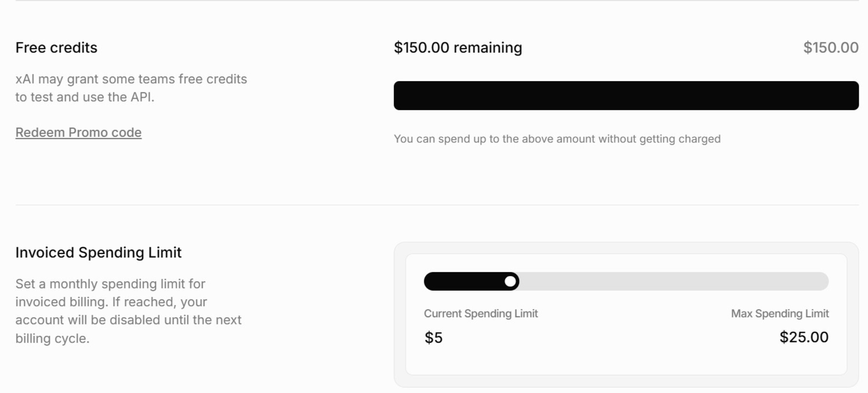Click the "$150.00 remaining" text
The width and height of the screenshot is (868, 393).
point(458,48)
